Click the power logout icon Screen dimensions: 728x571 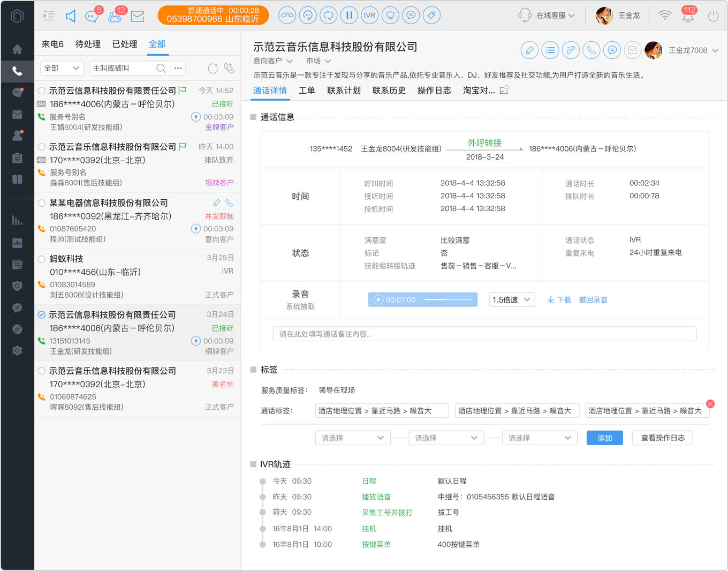click(713, 16)
